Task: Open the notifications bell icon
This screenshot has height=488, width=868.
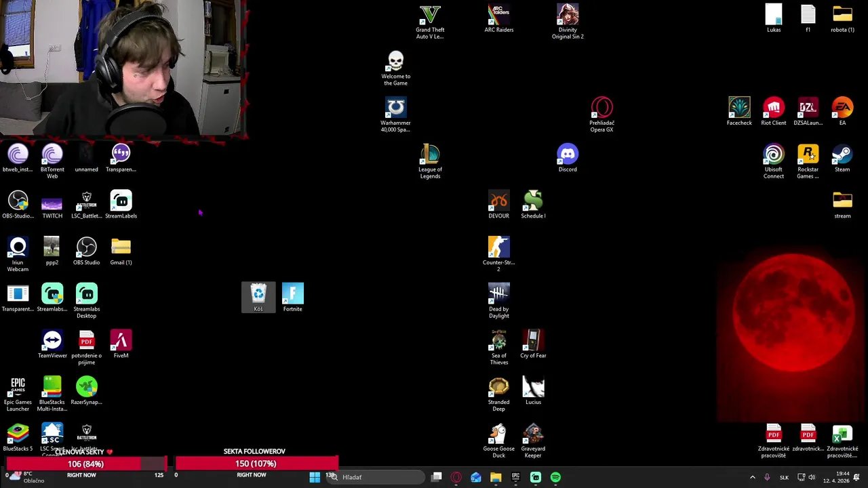Action: pyautogui.click(x=856, y=477)
